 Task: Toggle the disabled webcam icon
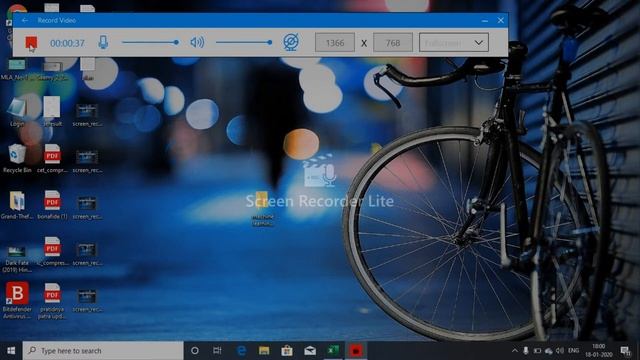291,42
